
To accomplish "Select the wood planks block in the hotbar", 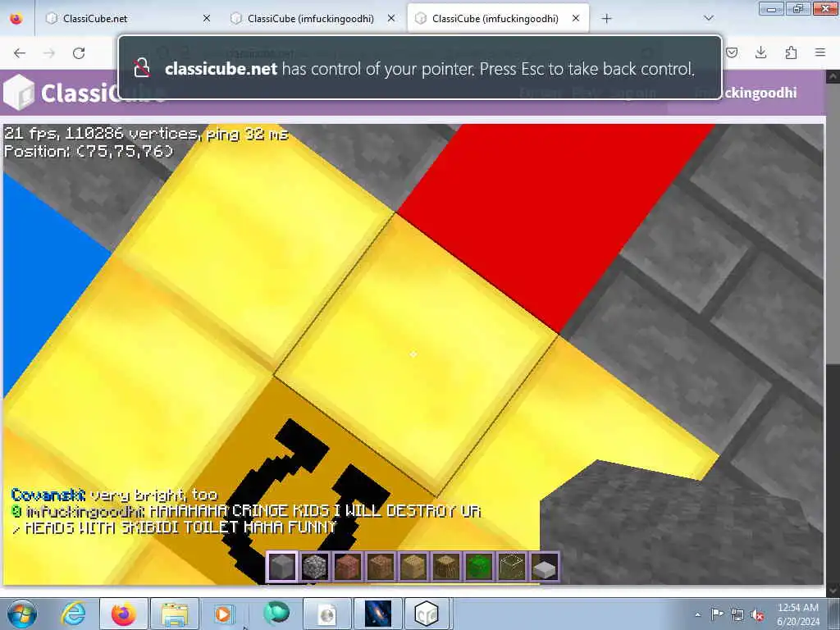I will pyautogui.click(x=413, y=566).
